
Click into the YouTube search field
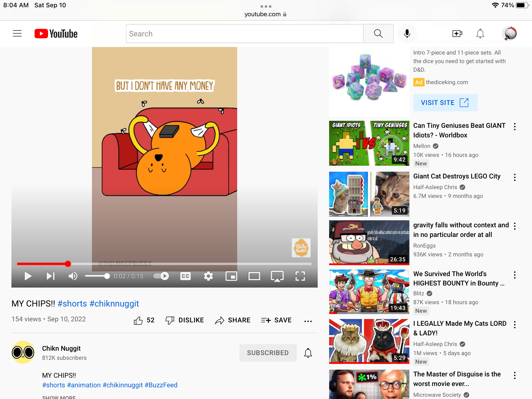click(x=244, y=34)
